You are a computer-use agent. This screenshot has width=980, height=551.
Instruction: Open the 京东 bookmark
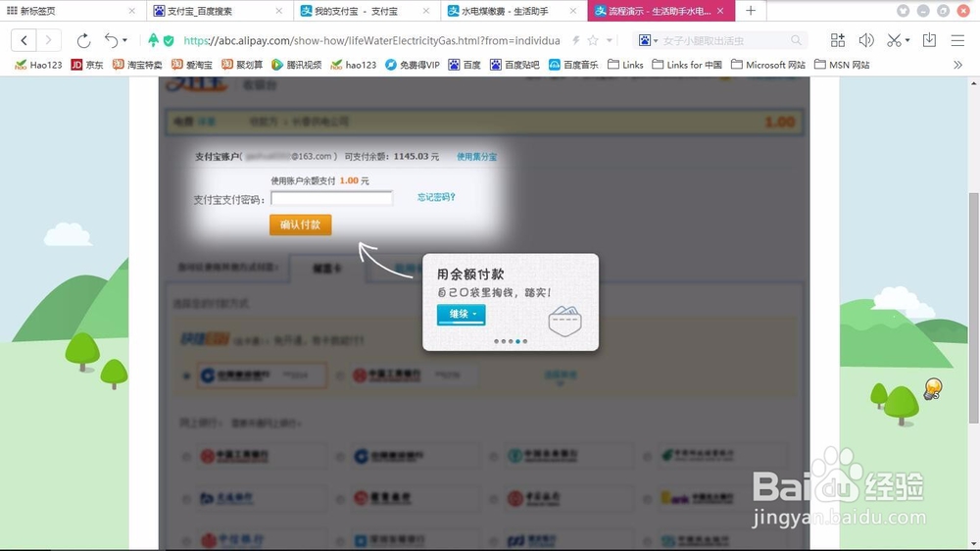click(x=87, y=65)
